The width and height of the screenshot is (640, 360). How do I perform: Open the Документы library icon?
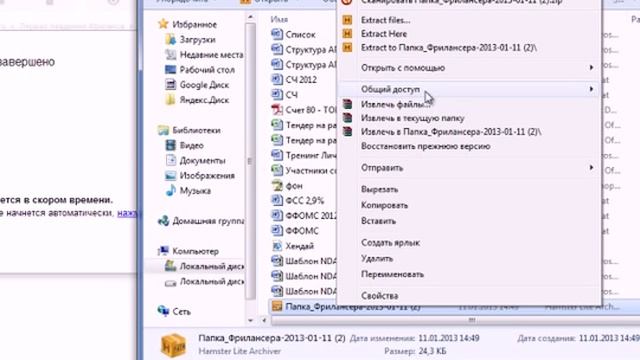(170, 160)
